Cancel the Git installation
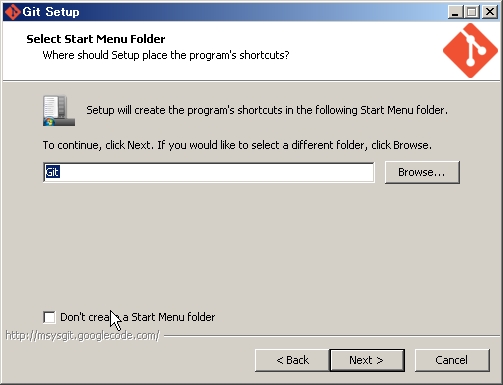Viewport: 503px width, 385px height. click(x=452, y=360)
